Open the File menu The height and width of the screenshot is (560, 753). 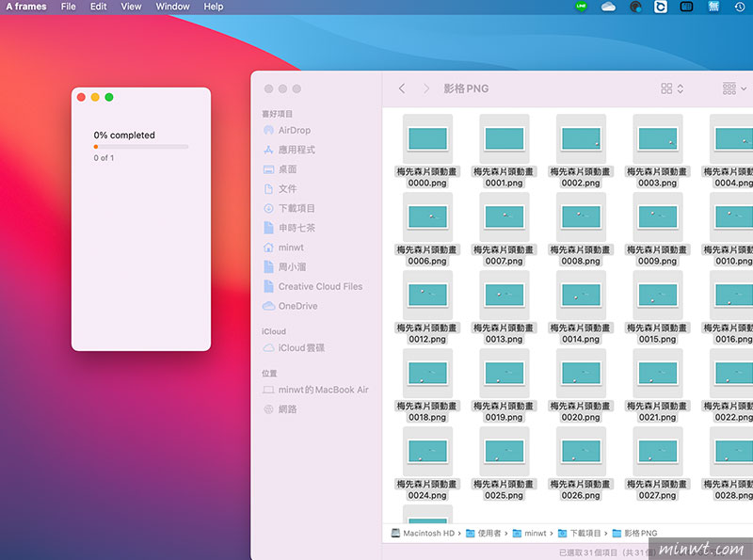click(68, 7)
